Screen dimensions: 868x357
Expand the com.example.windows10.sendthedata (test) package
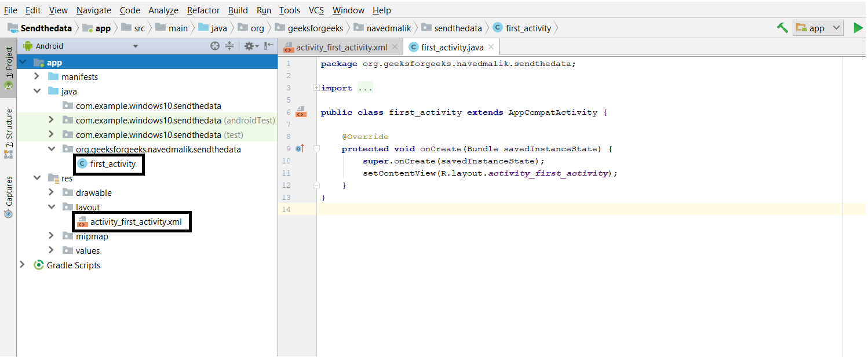(x=51, y=134)
